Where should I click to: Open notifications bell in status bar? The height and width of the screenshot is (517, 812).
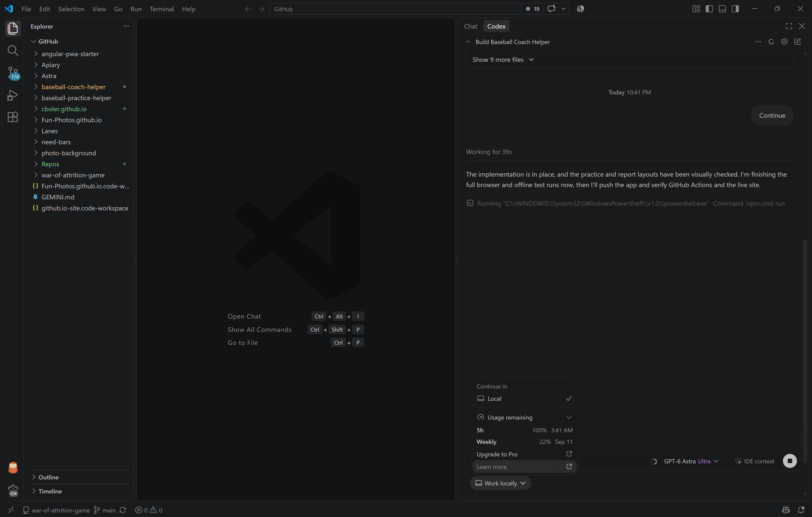[x=801, y=510]
